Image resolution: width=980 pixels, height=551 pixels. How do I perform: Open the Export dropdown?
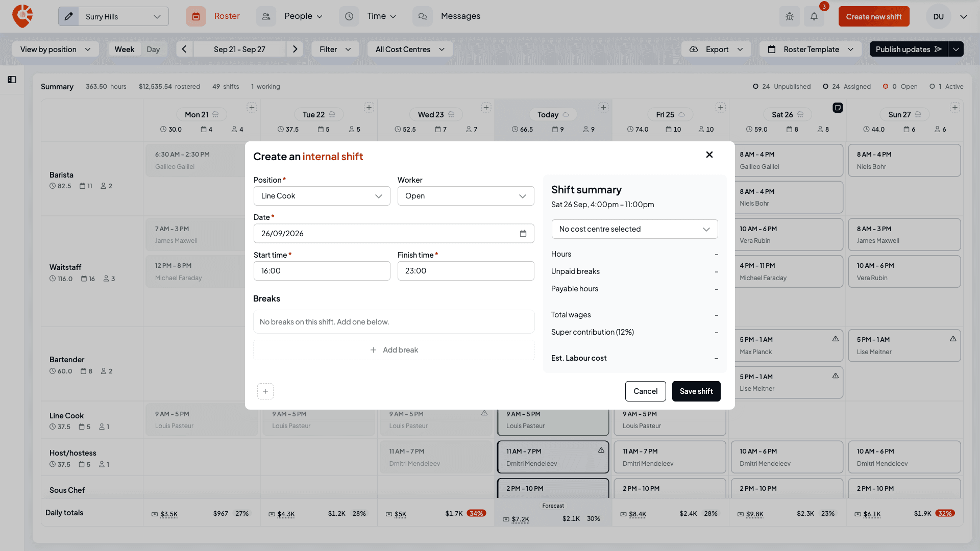[716, 49]
